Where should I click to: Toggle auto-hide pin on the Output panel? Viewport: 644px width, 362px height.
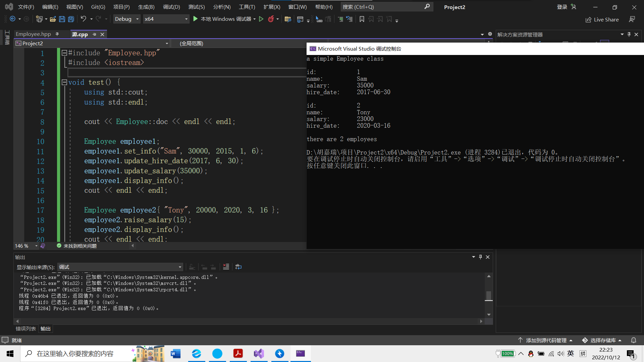480,257
